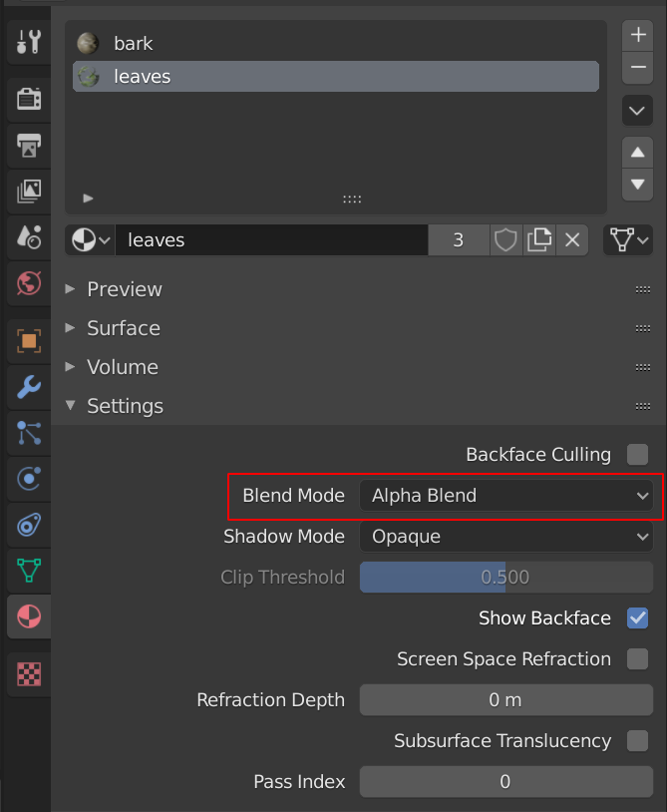Add a new material slot
Viewport: 667px width, 812px height.
tap(637, 34)
